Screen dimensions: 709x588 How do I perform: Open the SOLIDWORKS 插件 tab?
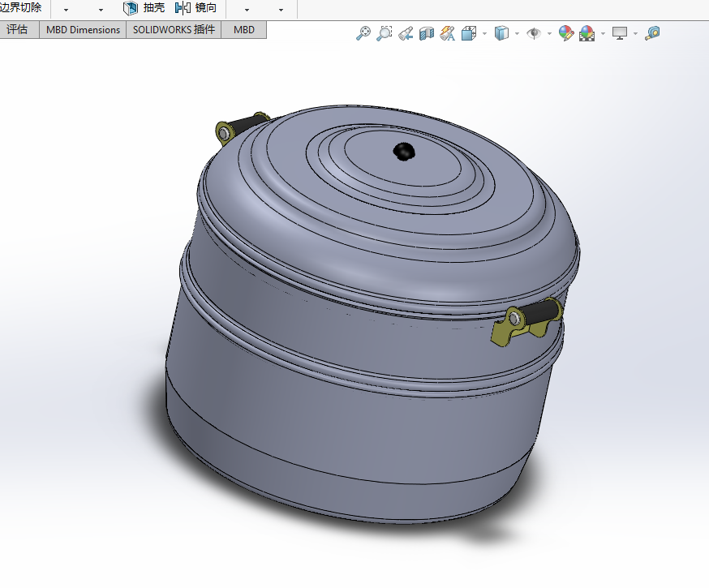174,30
